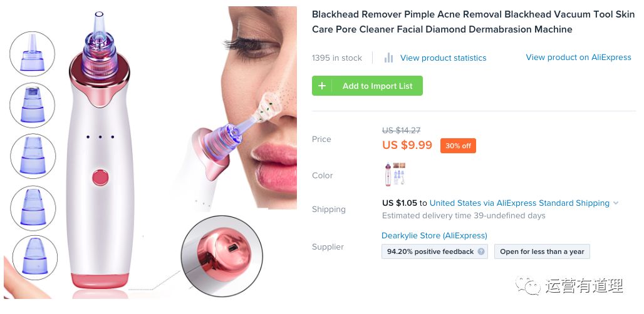This screenshot has width=644, height=314.
Task: Expand the shipping method dropdown arrow
Action: click(x=616, y=203)
